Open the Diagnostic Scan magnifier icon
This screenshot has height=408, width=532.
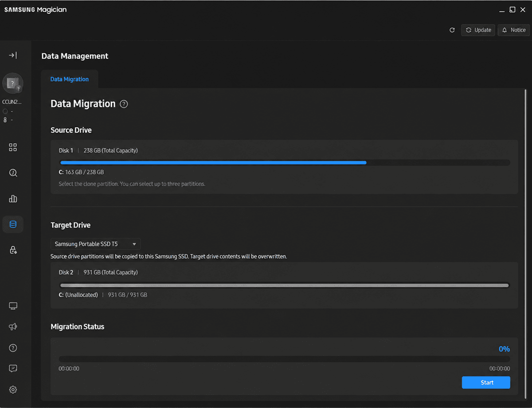point(13,173)
